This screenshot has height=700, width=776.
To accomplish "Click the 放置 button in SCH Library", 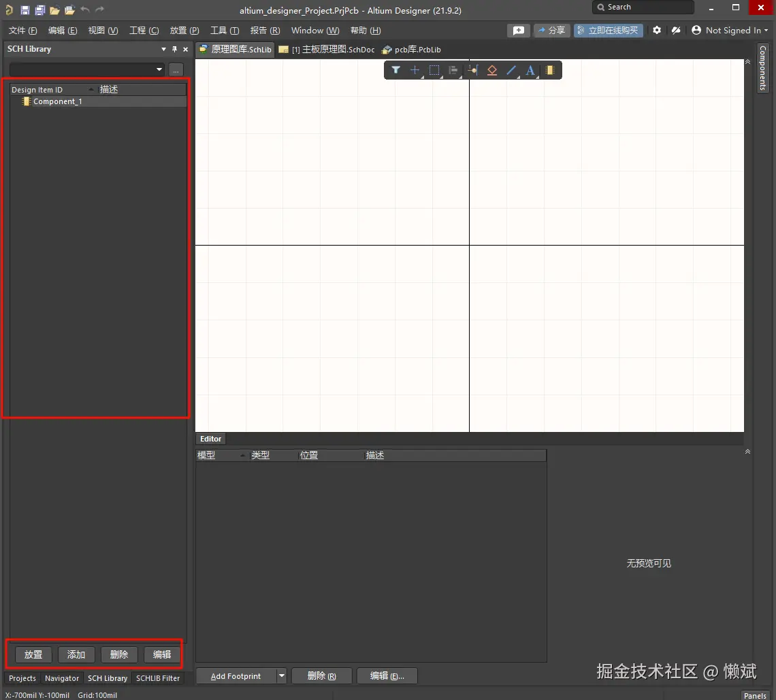I will [x=33, y=654].
